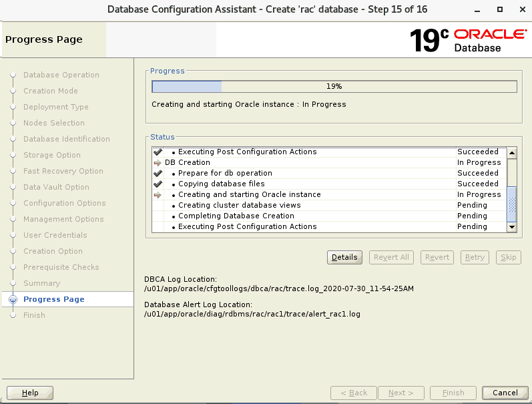
Task: Click the Revert button
Action: 437,257
